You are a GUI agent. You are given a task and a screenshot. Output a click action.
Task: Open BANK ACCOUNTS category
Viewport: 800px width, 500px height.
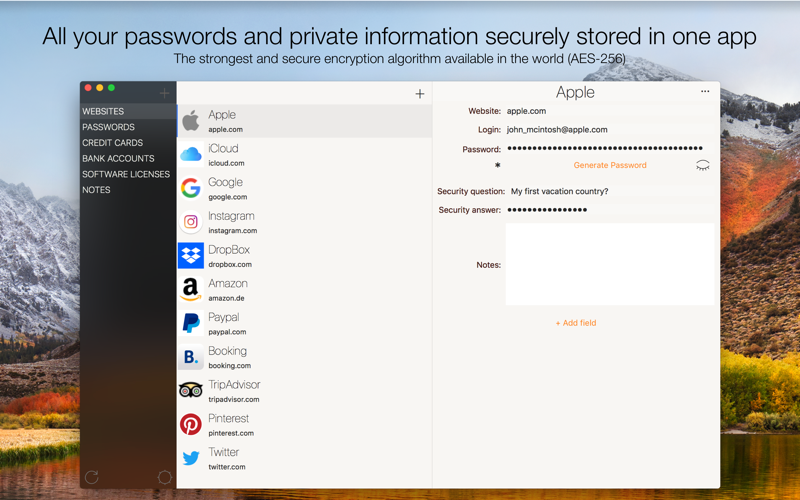pos(118,159)
